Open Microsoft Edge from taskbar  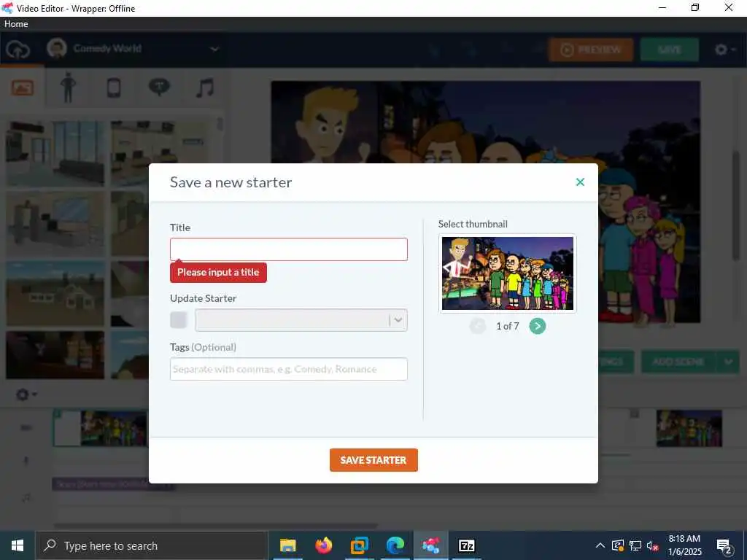[395, 545]
